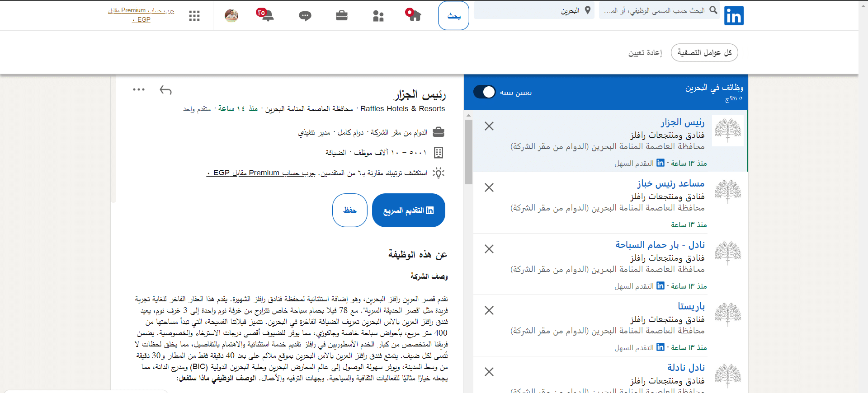Dismiss the نادل نادلة job card
Viewport: 868px width, 393px height.
489,372
